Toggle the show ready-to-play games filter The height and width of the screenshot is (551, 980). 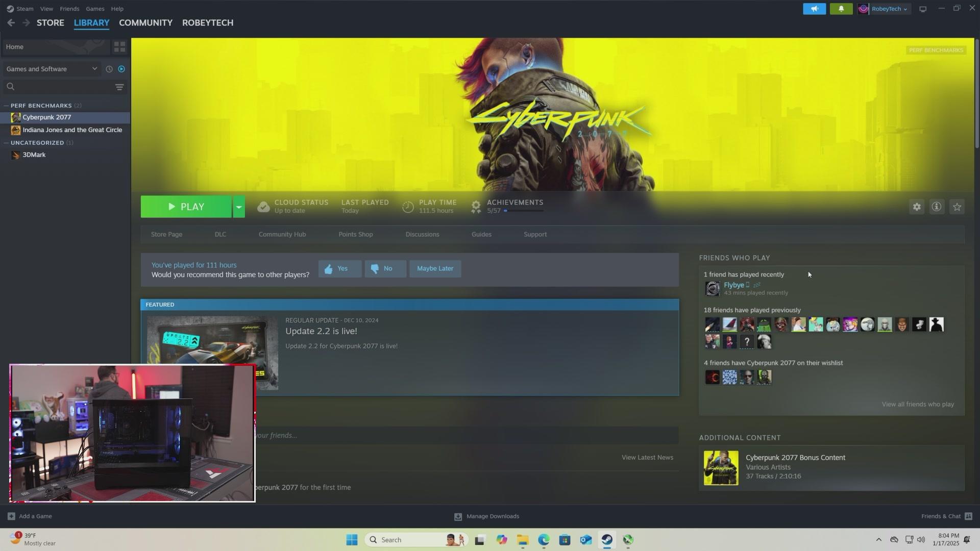click(x=121, y=69)
